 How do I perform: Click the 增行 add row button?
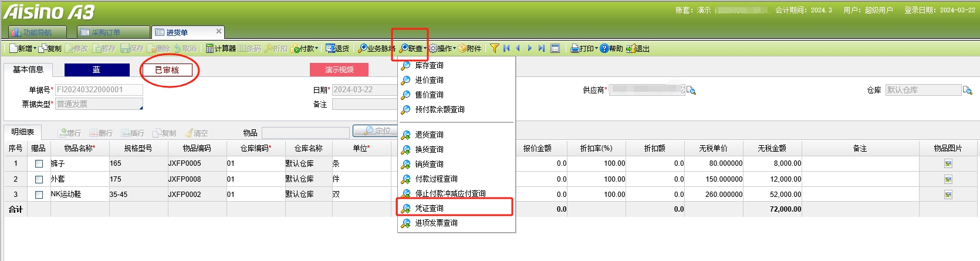tap(70, 133)
